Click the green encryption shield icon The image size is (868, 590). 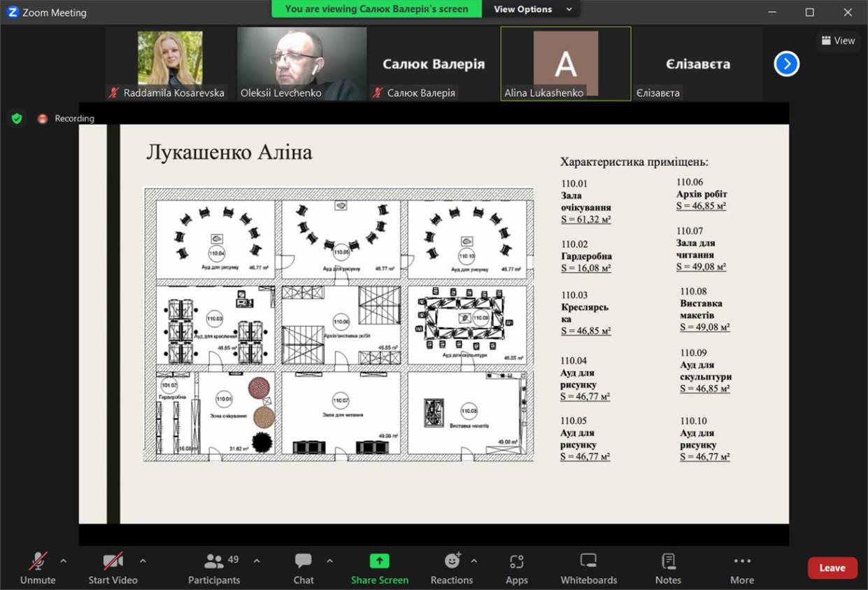(17, 118)
